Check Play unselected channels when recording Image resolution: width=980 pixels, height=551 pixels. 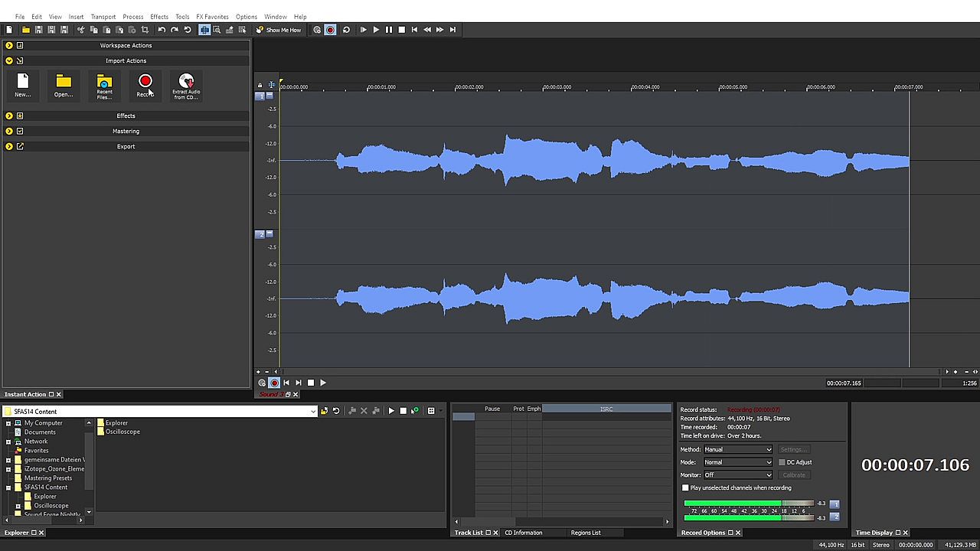pyautogui.click(x=685, y=487)
